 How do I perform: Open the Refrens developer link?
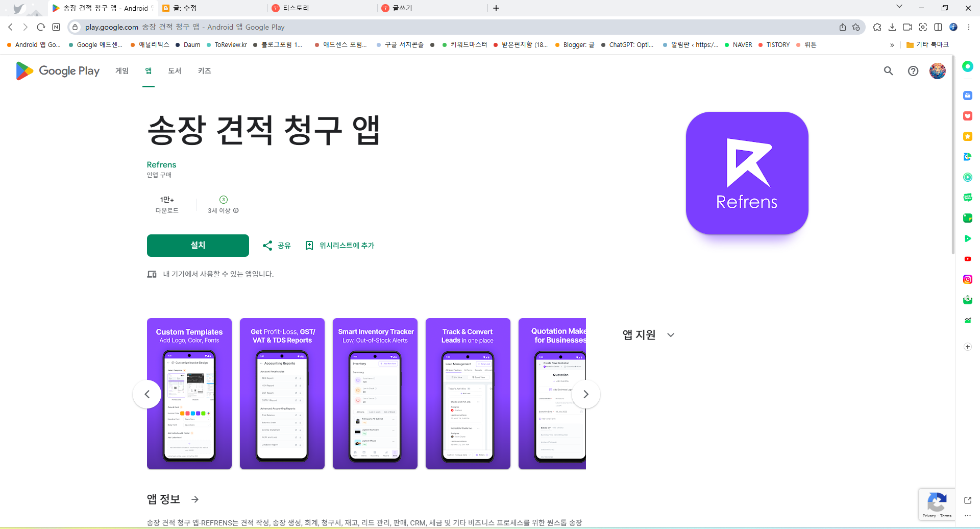161,164
